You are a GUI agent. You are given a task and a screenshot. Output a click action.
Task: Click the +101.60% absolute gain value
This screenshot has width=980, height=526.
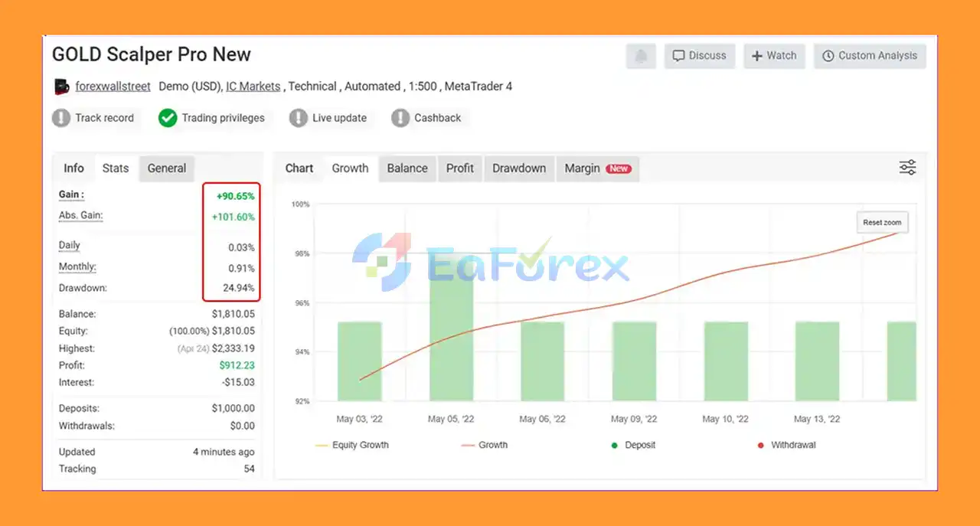(234, 217)
